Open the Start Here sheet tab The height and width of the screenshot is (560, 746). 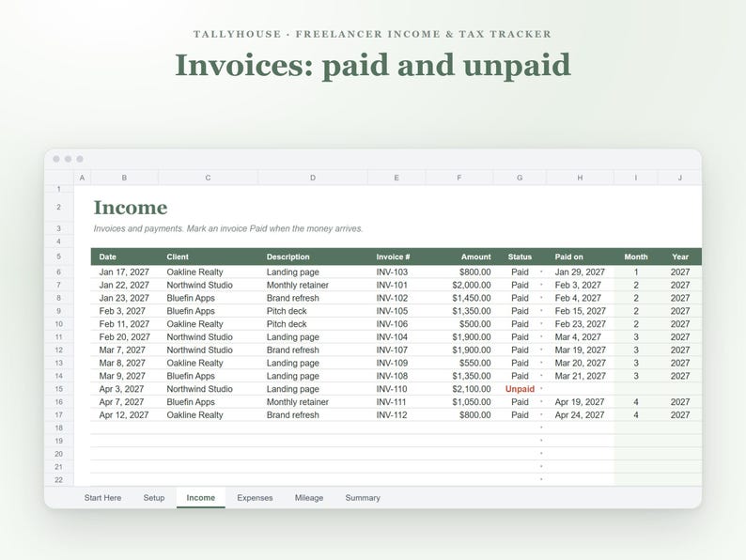tap(102, 498)
